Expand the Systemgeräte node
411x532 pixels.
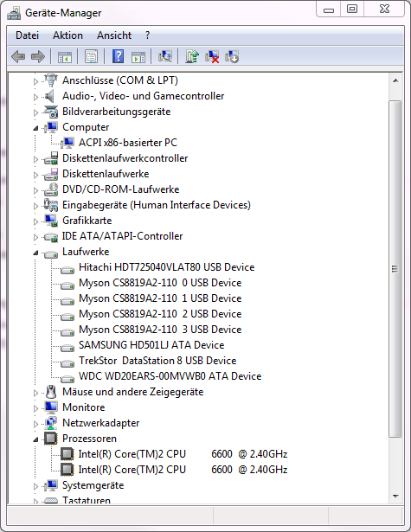coord(35,486)
